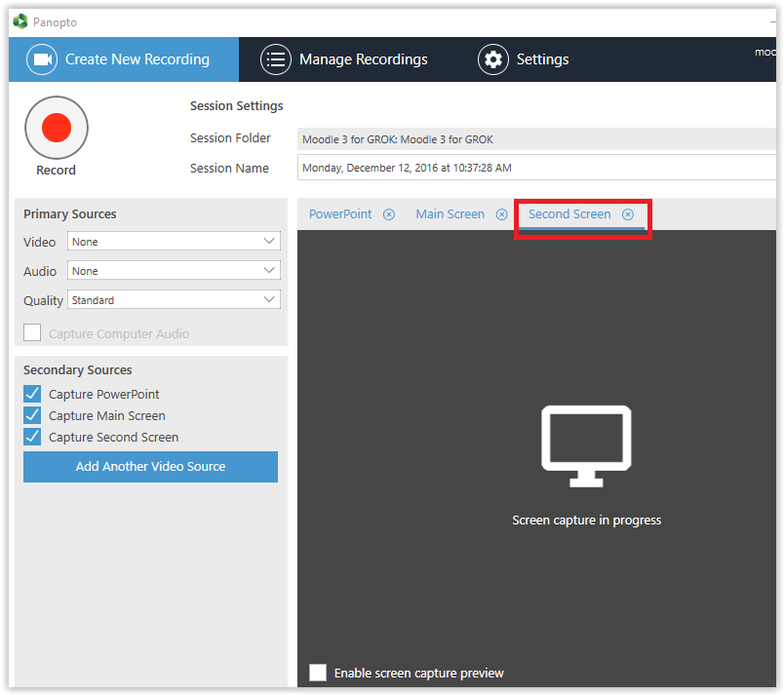The width and height of the screenshot is (784, 695).
Task: Click the red Record button
Action: click(57, 128)
